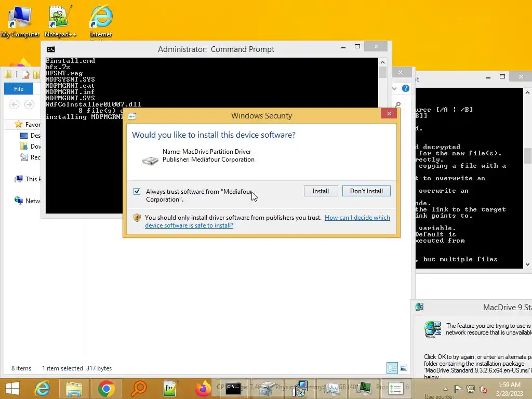This screenshot has width=532, height=399.
Task: Open the Command Prompt window system menu icon
Action: 51,49
